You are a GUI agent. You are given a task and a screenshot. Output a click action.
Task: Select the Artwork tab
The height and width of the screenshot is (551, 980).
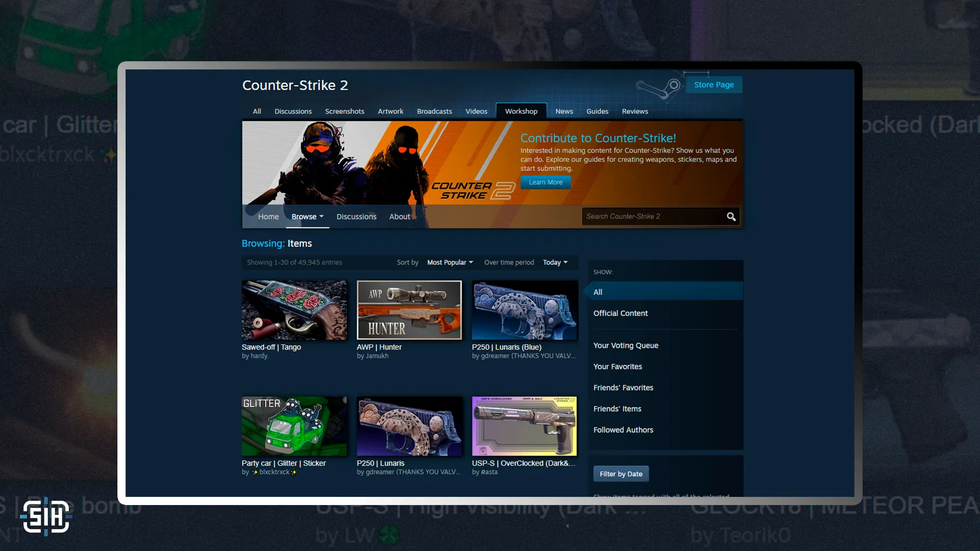pos(390,111)
